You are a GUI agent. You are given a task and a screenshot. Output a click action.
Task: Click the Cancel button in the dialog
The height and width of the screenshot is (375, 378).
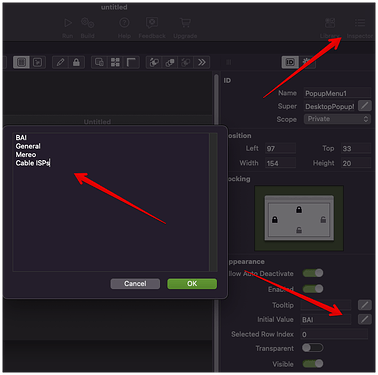tap(135, 284)
